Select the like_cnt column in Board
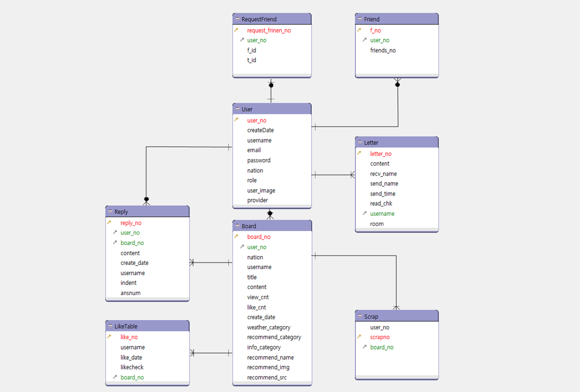The width and height of the screenshot is (580, 392). click(x=256, y=307)
